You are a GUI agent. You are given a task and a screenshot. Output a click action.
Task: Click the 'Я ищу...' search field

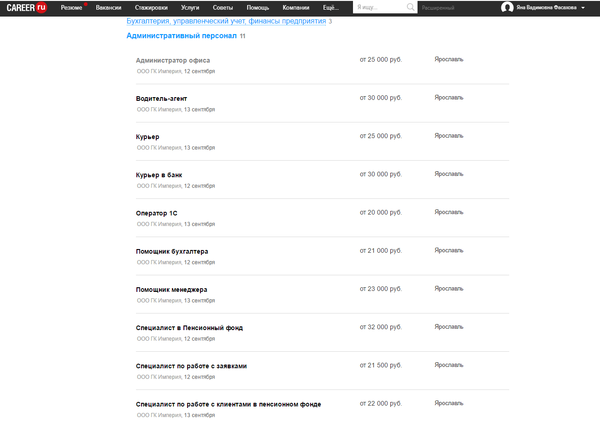pos(378,7)
